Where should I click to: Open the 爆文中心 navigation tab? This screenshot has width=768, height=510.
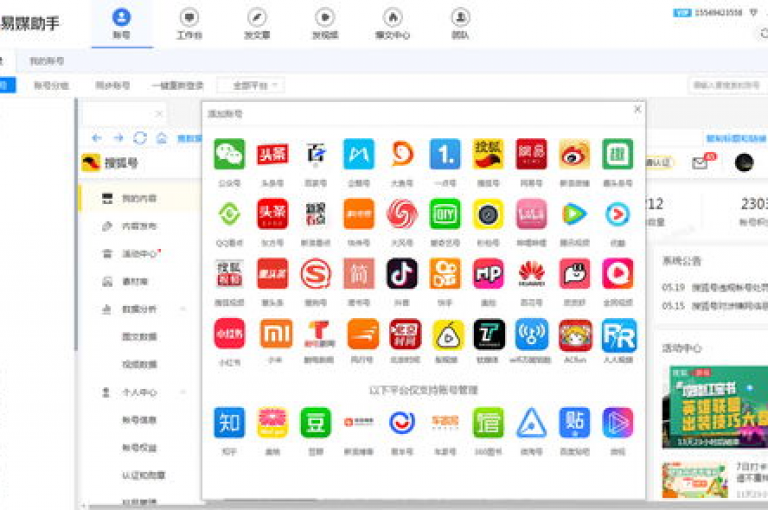[x=392, y=24]
